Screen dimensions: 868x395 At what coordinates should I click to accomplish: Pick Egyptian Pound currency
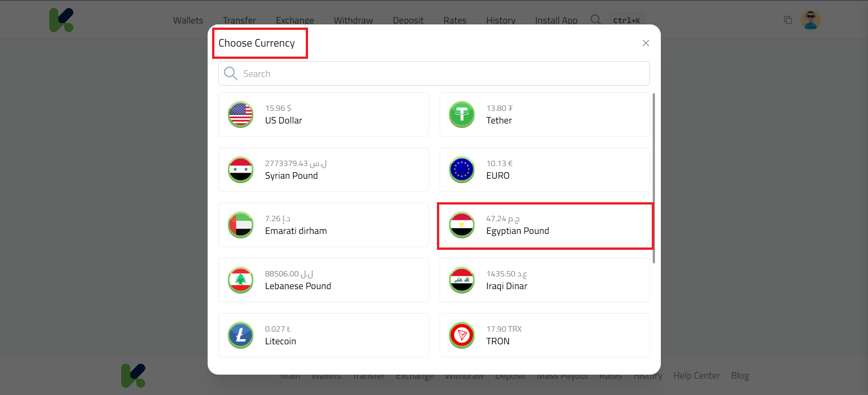545,225
